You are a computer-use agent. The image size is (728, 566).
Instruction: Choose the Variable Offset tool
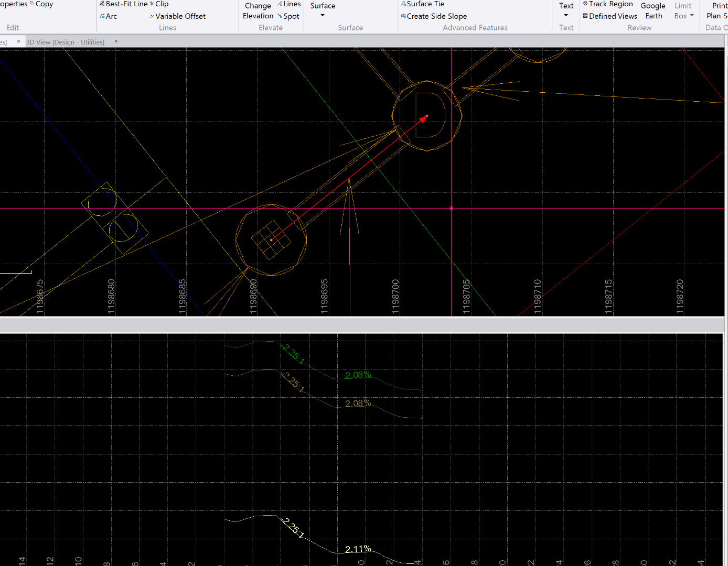(x=152, y=16)
